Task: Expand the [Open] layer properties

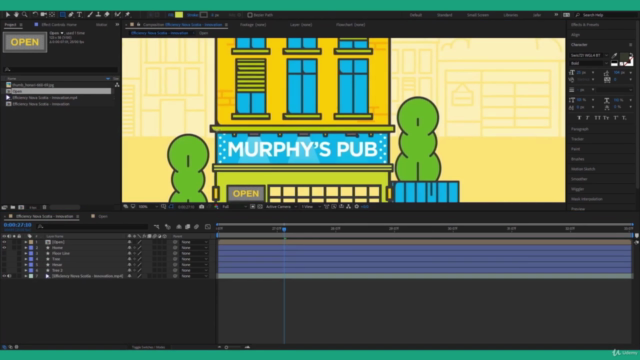Action: coord(26,242)
